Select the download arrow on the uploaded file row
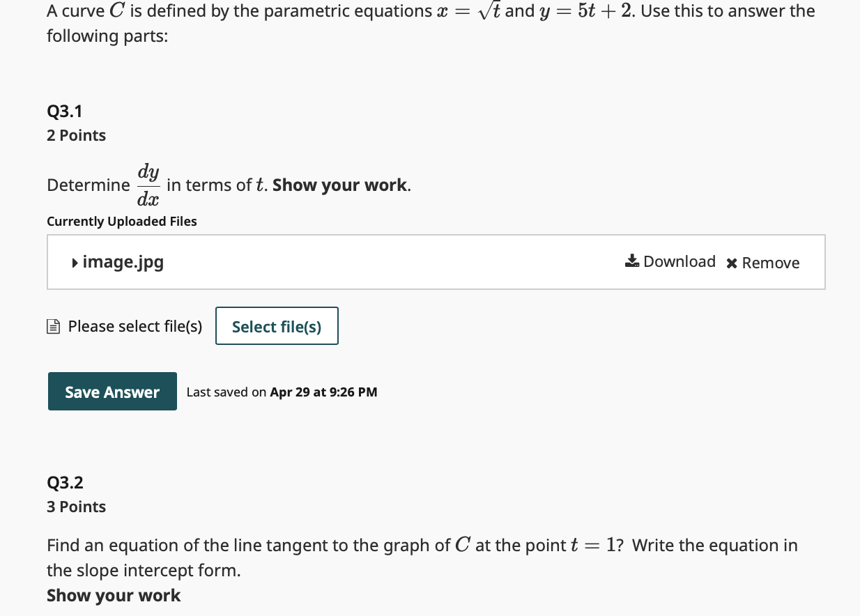 click(632, 260)
